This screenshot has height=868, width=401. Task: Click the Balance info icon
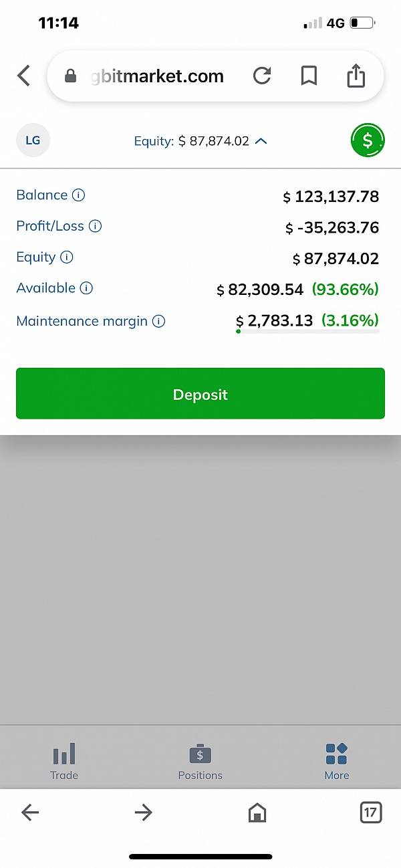(x=78, y=195)
